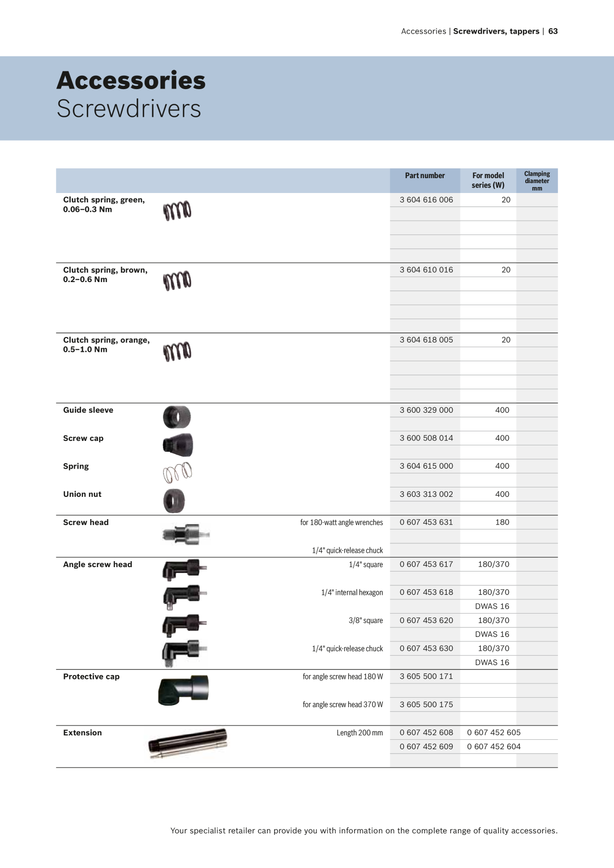Click 'Accessories' bold page title
Screen dimensions: 614x868
point(131,81)
